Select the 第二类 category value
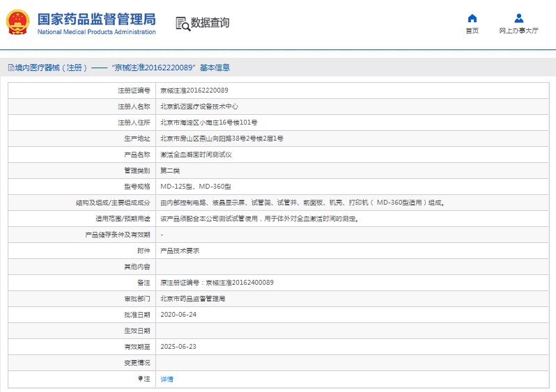This screenshot has width=556, height=392. coord(170,171)
